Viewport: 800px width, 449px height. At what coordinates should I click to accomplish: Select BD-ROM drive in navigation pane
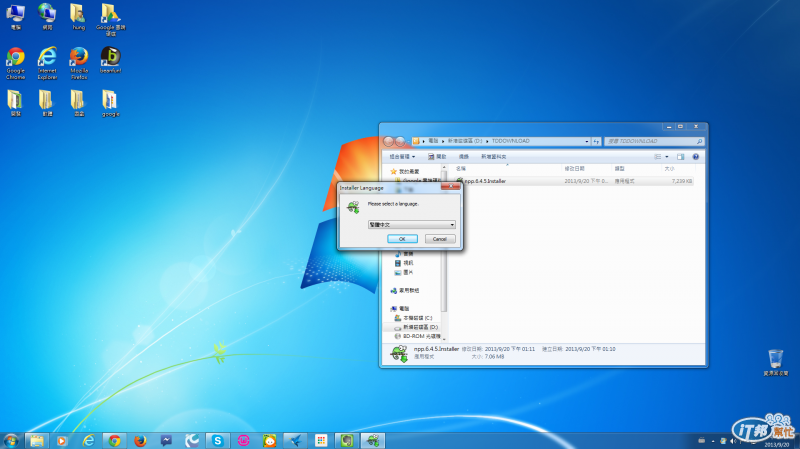coord(417,336)
